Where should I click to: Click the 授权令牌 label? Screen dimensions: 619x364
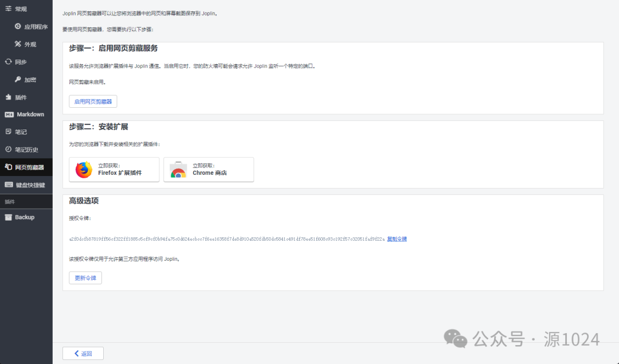(80, 218)
